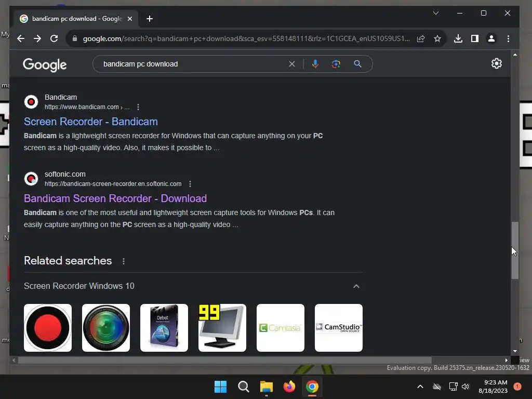Click the softonic.com result favicon

click(31, 179)
